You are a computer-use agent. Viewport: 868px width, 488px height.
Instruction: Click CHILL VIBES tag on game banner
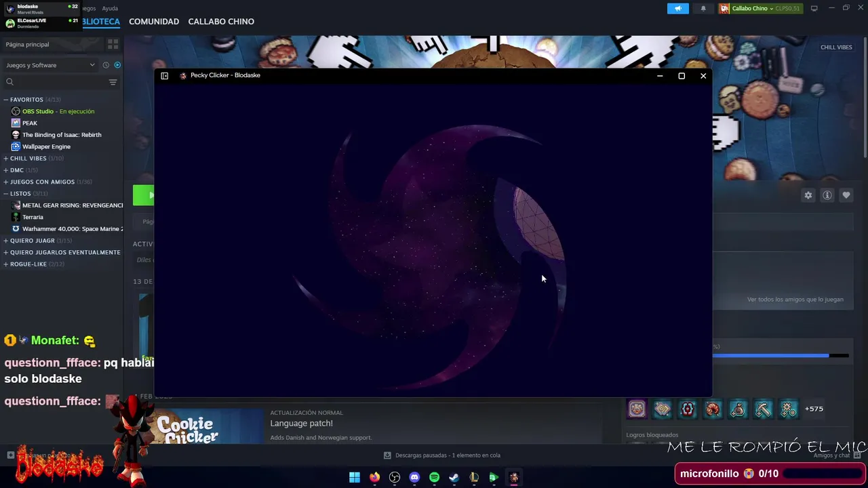pos(836,47)
